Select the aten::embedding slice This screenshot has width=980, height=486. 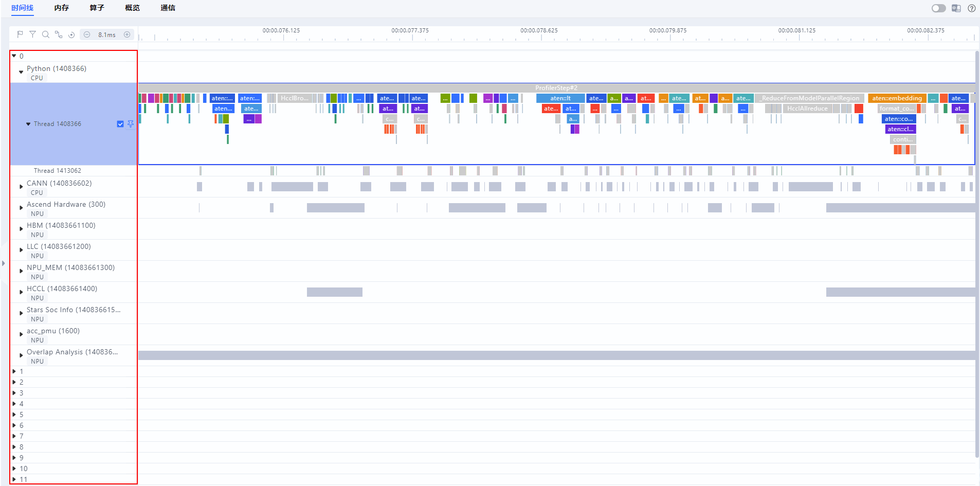pos(897,98)
